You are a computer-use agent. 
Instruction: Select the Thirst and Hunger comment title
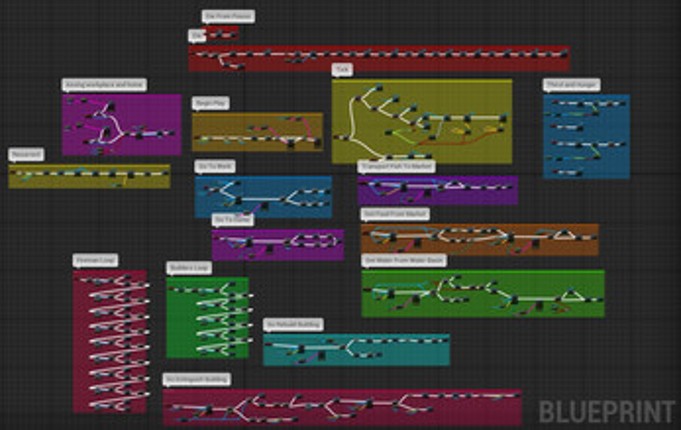coord(572,85)
